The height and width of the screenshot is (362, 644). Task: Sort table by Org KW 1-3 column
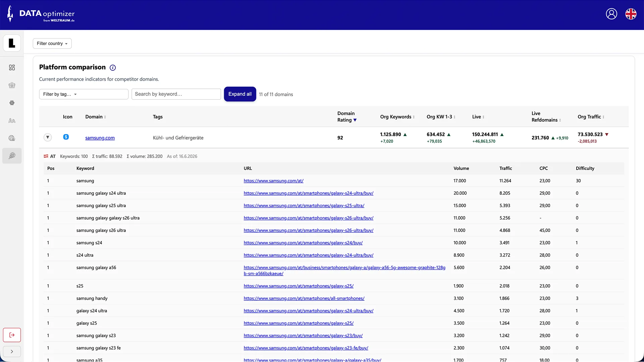(x=441, y=117)
